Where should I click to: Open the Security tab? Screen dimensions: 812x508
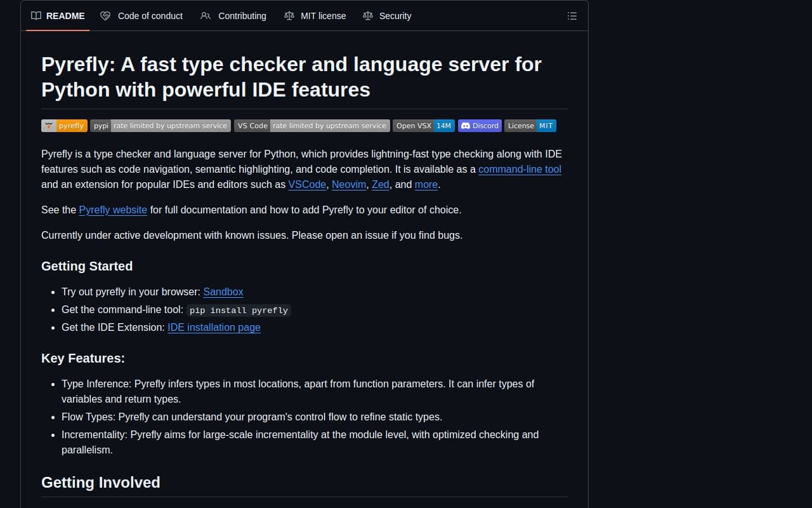[x=395, y=16]
